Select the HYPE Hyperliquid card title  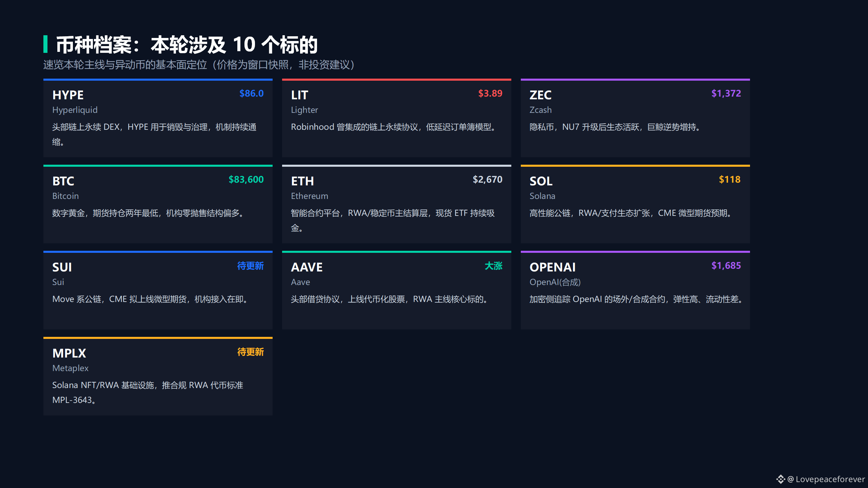[x=68, y=95]
